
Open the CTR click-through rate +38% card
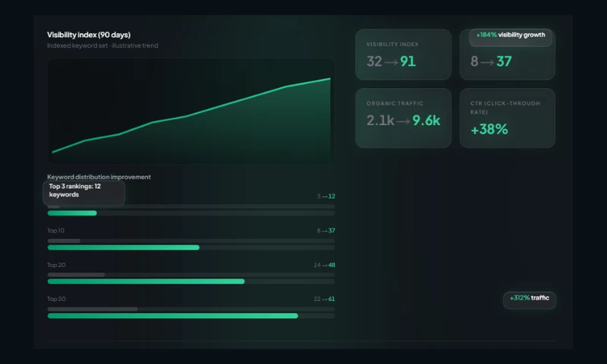pyautogui.click(x=508, y=118)
